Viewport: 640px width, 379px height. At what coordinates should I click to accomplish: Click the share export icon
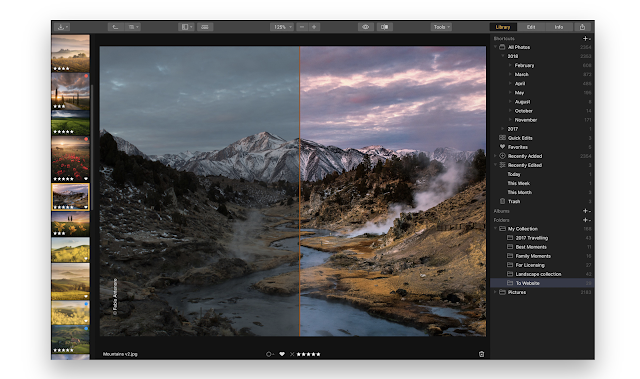pos(582,27)
